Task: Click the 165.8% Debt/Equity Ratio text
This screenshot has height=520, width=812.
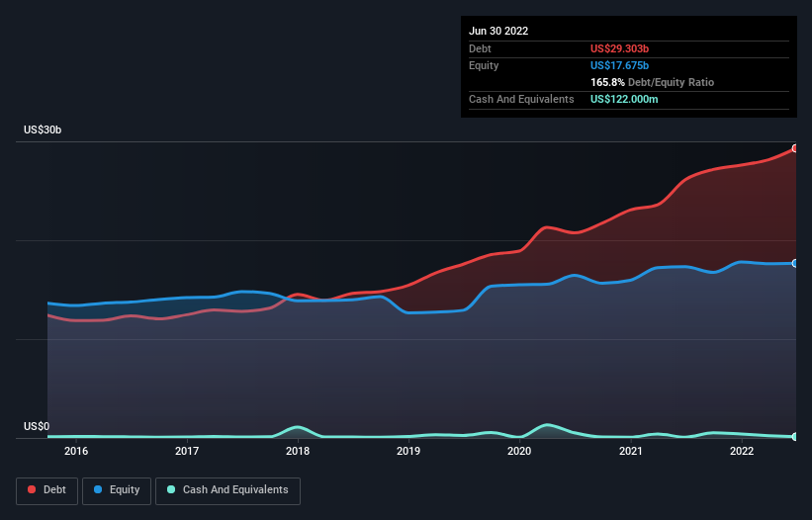Action: 652,82
